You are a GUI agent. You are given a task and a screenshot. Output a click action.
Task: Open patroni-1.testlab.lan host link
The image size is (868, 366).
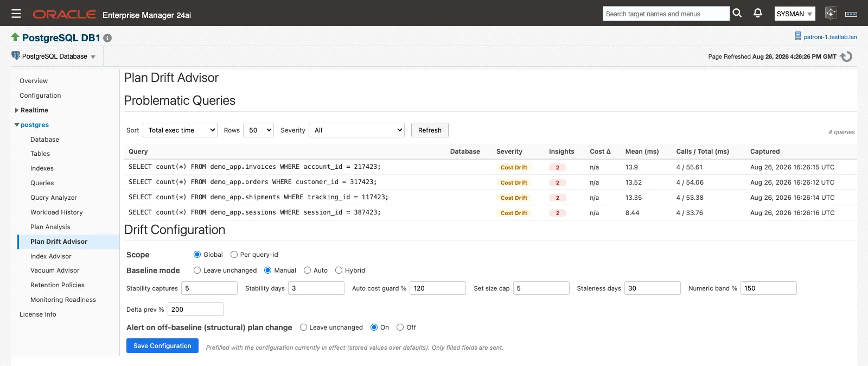click(830, 37)
